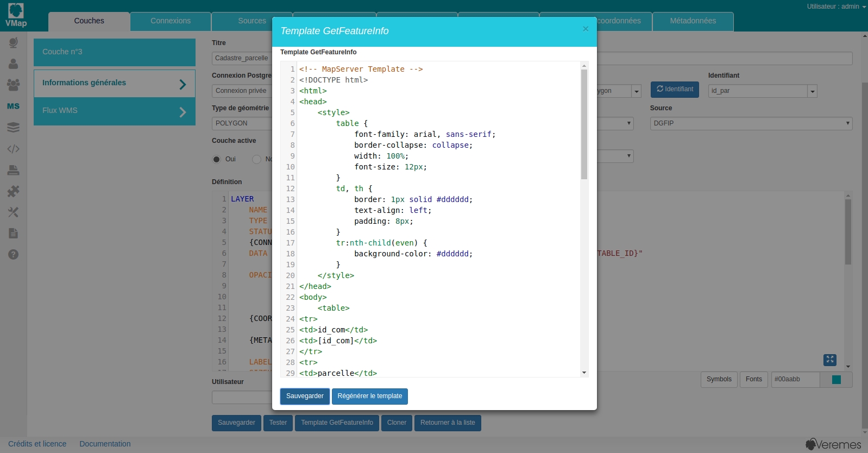Expand Flux WMS section
This screenshot has width=868, height=453.
(115, 111)
